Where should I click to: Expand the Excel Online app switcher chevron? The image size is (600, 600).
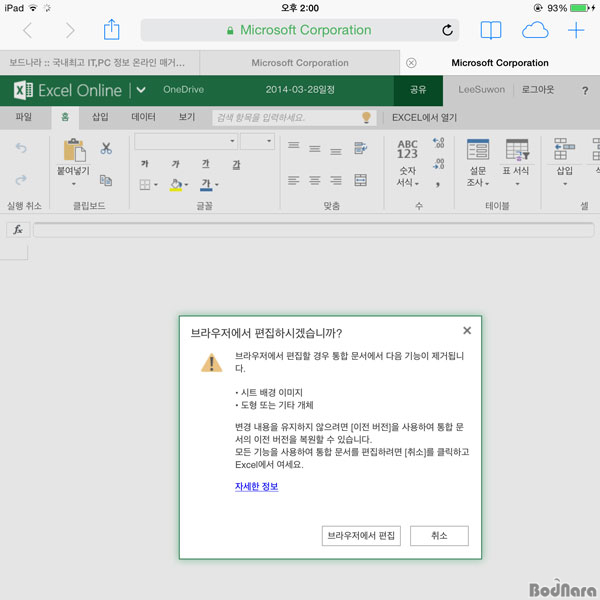(141, 90)
